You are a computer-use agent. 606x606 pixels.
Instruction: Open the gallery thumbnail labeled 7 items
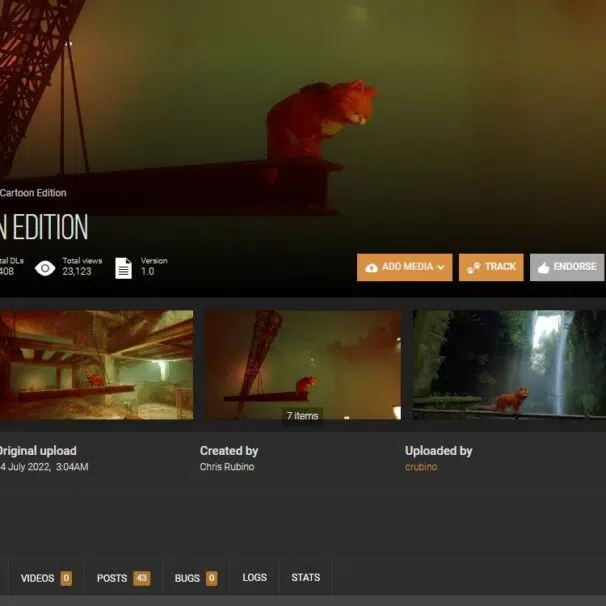tap(303, 364)
